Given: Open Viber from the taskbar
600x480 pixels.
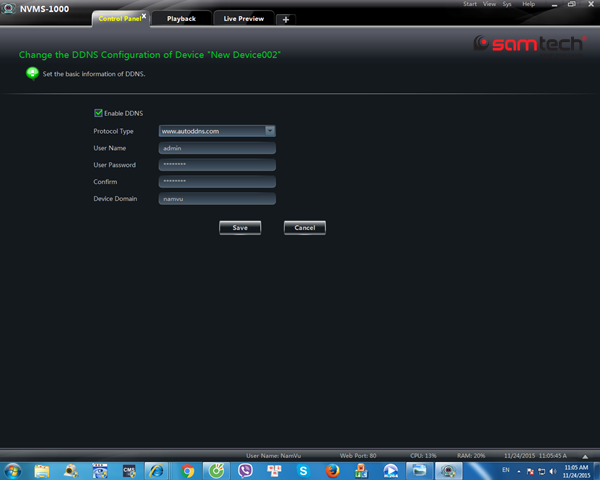Looking at the screenshot, I should click(x=245, y=471).
